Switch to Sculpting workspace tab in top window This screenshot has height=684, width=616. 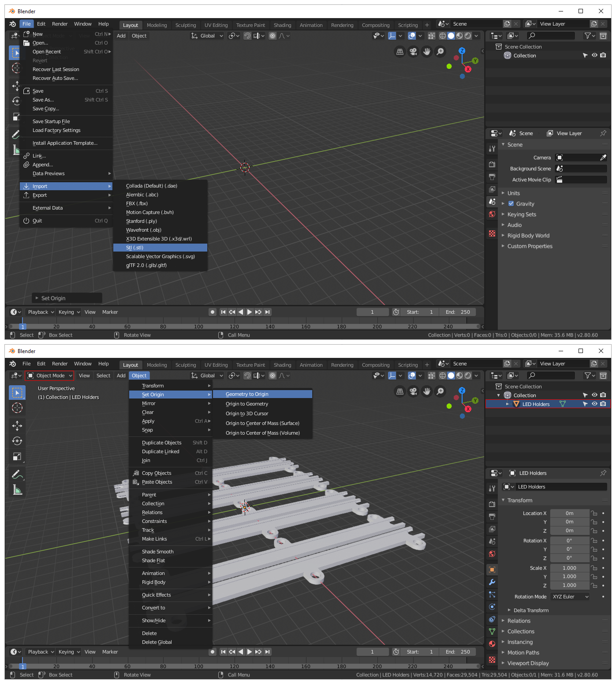pyautogui.click(x=186, y=25)
